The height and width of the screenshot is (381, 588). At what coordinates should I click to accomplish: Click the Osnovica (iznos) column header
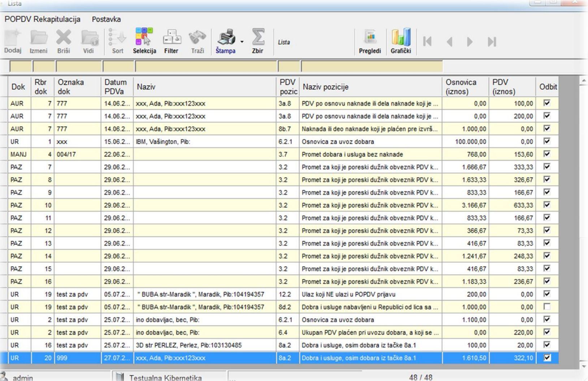(465, 87)
